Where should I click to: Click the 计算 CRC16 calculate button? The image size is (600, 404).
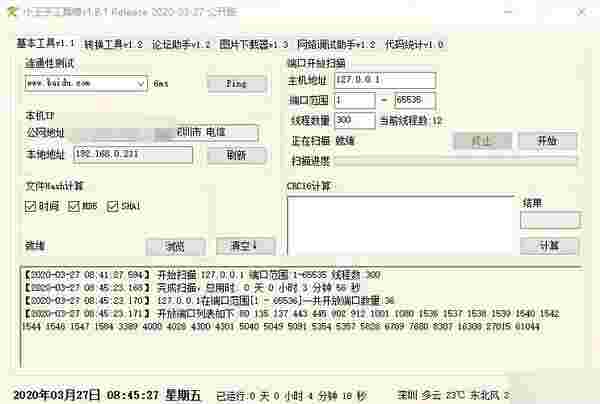549,246
